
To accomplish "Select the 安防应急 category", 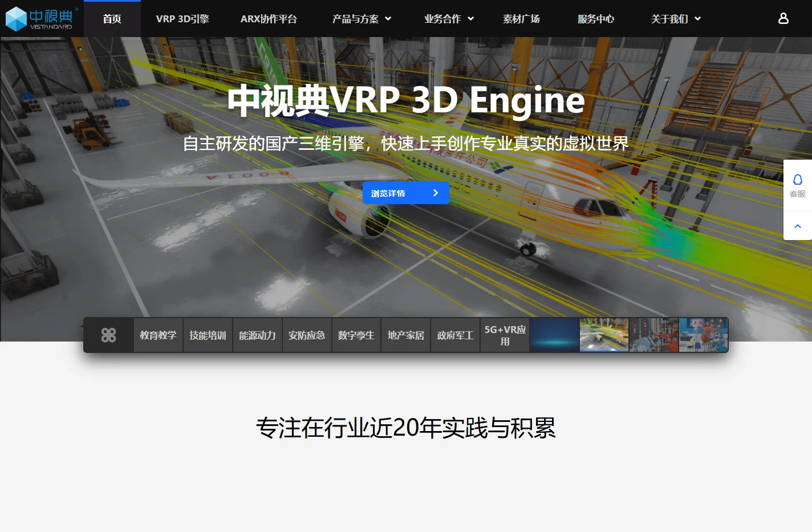I will (x=307, y=335).
